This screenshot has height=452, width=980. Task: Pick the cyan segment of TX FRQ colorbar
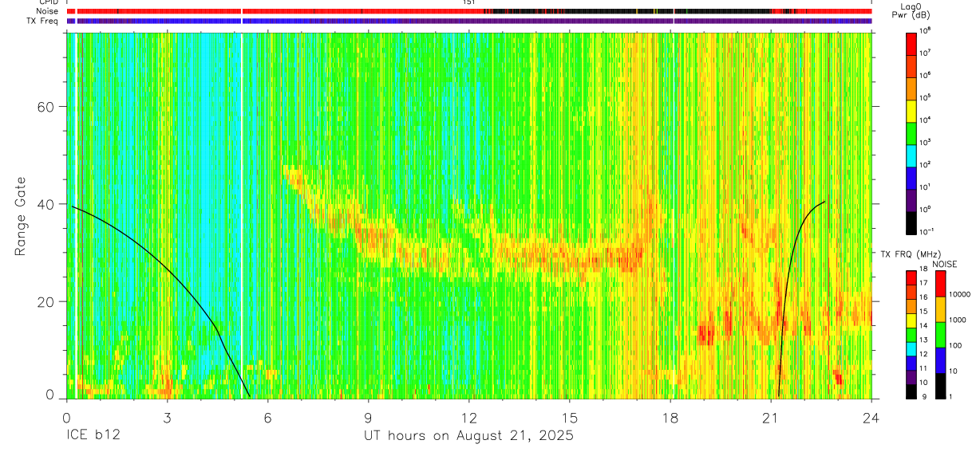(x=911, y=348)
